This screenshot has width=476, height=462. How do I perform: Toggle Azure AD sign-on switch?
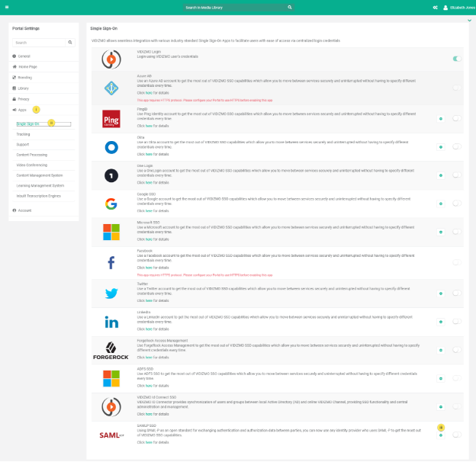click(x=457, y=88)
